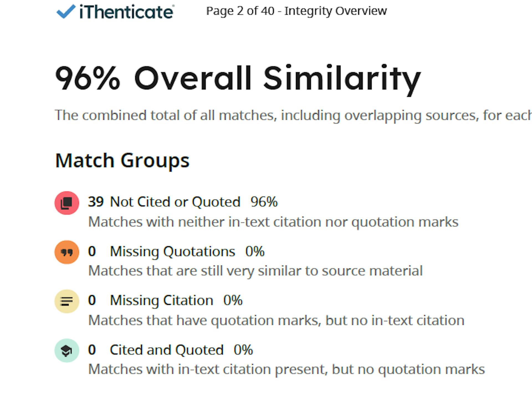Click the orange Missing Quotations icon

[67, 252]
